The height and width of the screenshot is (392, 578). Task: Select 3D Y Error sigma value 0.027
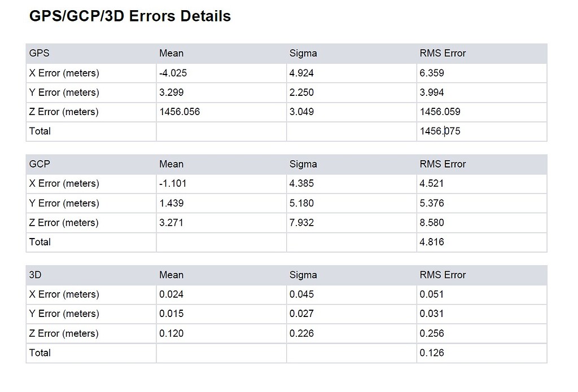pyautogui.click(x=301, y=314)
